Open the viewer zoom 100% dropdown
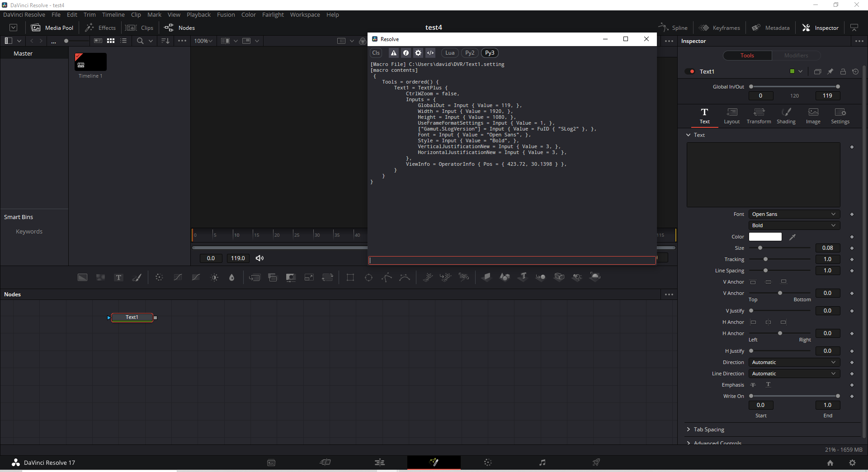The image size is (868, 472). (x=203, y=41)
